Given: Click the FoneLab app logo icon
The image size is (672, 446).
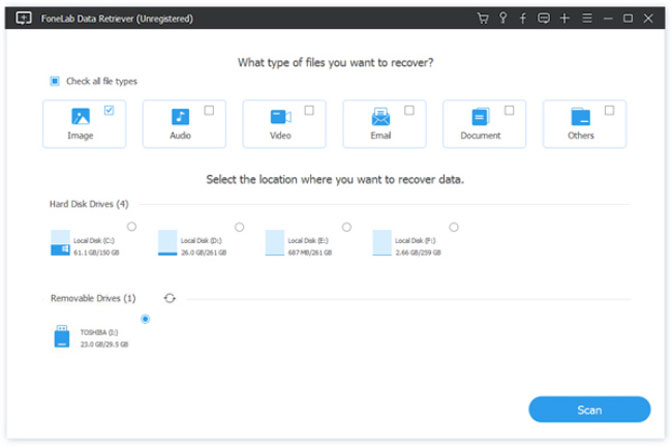Looking at the screenshot, I should point(24,18).
